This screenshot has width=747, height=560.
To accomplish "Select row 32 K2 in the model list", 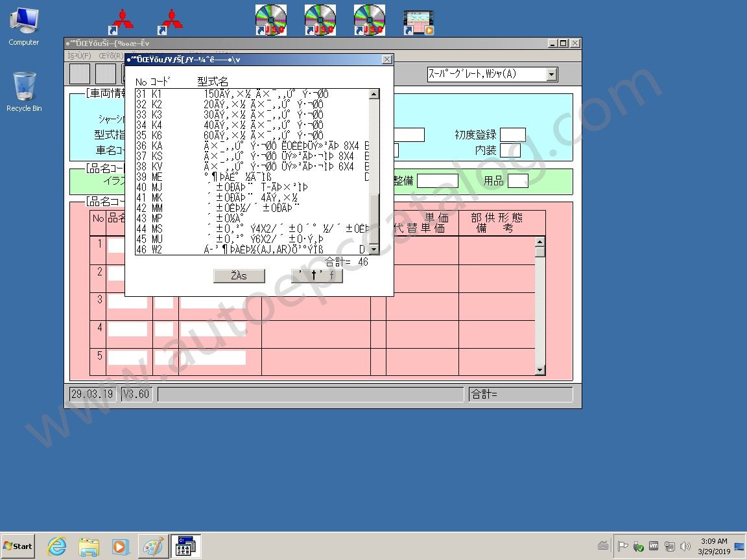I will pyautogui.click(x=252, y=104).
